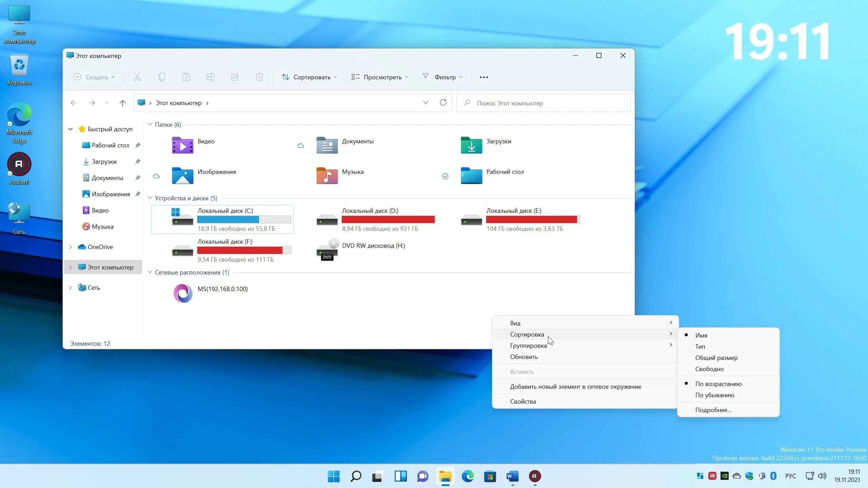
Task: Click Группировка in the context menu
Action: click(x=528, y=345)
